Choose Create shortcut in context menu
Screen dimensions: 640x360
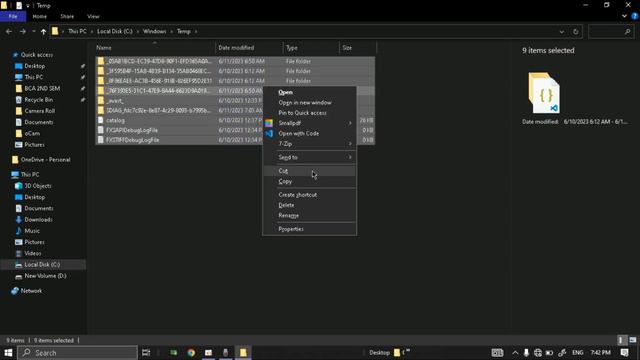click(x=310, y=195)
